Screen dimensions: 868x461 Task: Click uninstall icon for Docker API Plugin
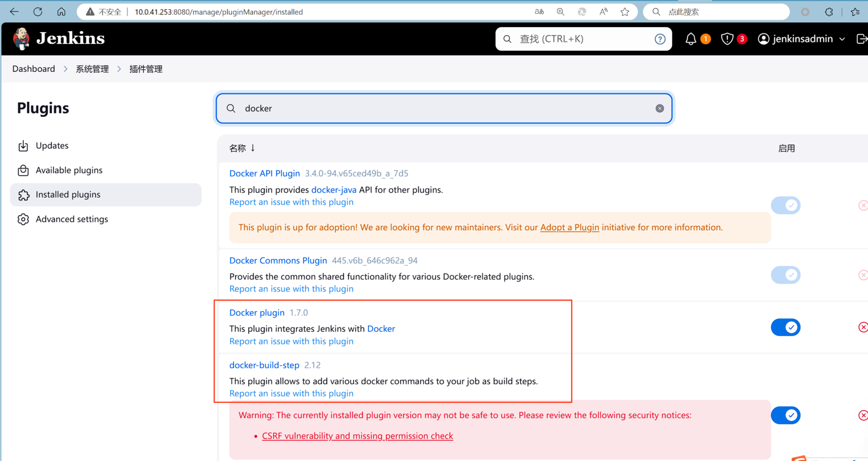click(863, 205)
